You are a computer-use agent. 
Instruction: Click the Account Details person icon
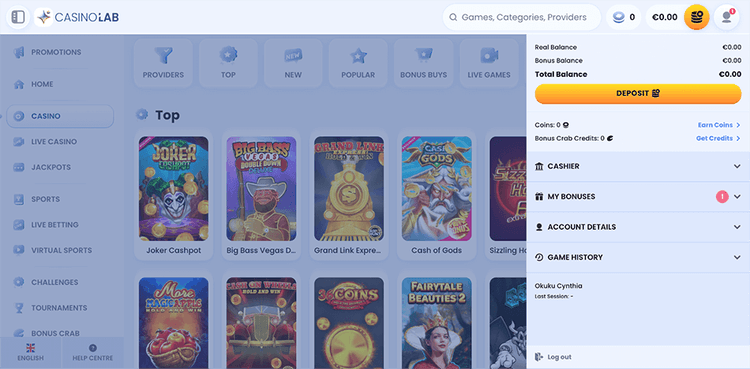[x=539, y=227]
